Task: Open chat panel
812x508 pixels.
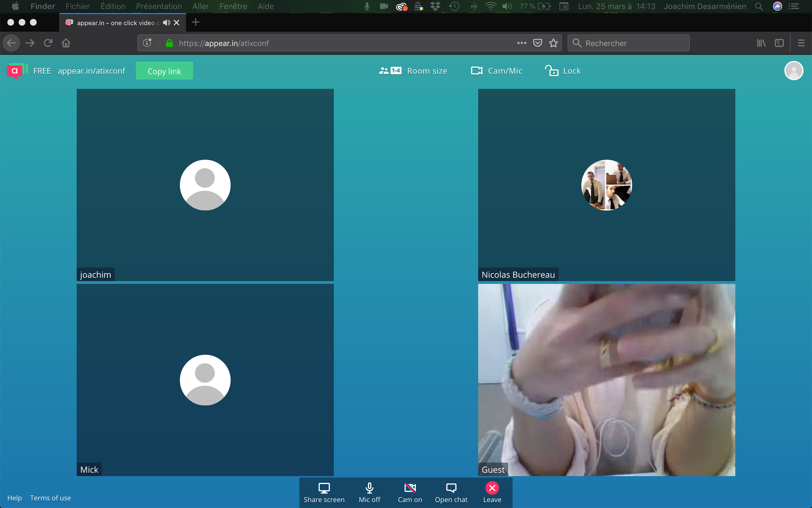Action: point(451,493)
